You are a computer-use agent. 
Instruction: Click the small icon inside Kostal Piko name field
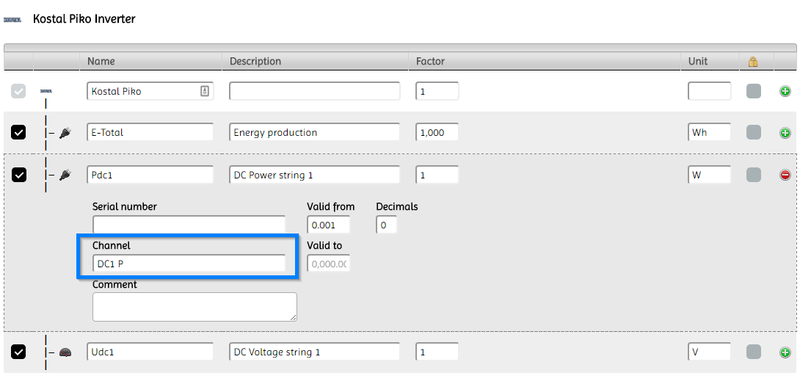pyautogui.click(x=205, y=91)
